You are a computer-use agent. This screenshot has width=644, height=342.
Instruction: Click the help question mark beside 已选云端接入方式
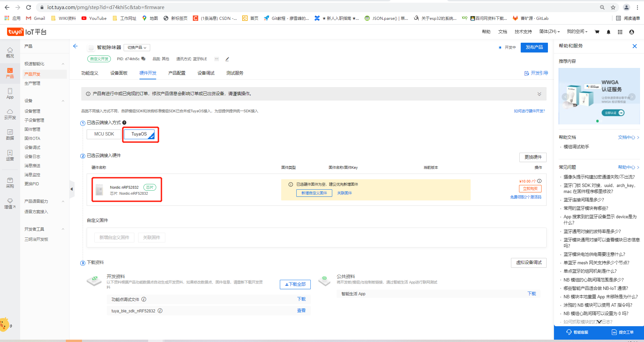[124, 123]
